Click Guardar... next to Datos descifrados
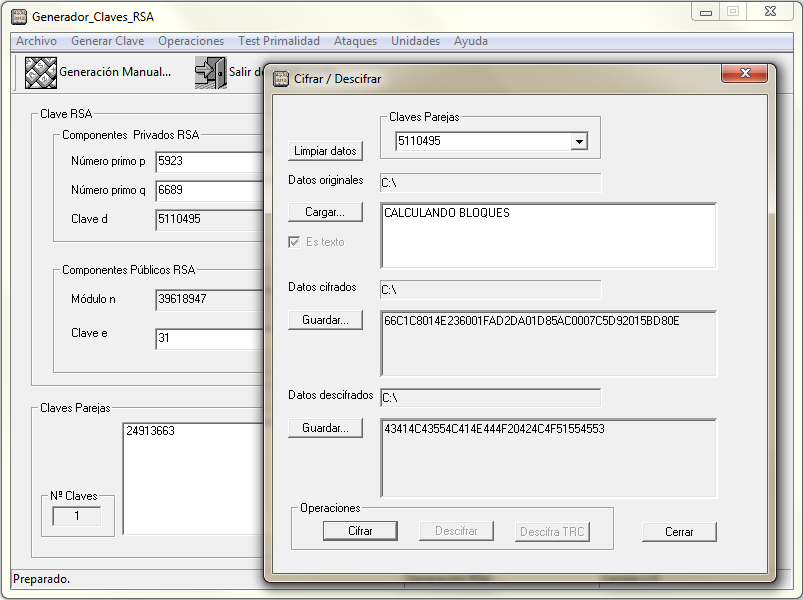803x600 pixels. (325, 428)
